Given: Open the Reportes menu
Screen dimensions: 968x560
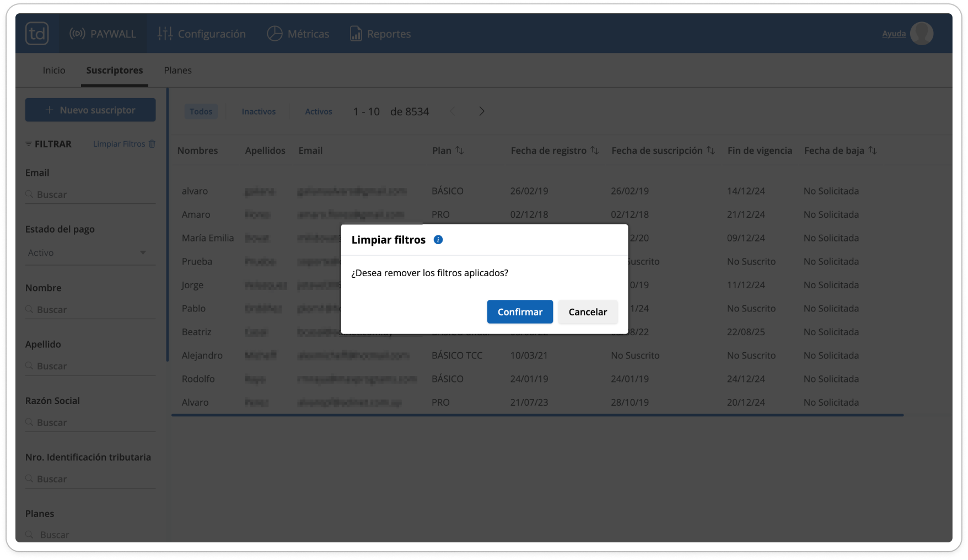Looking at the screenshot, I should click(380, 34).
